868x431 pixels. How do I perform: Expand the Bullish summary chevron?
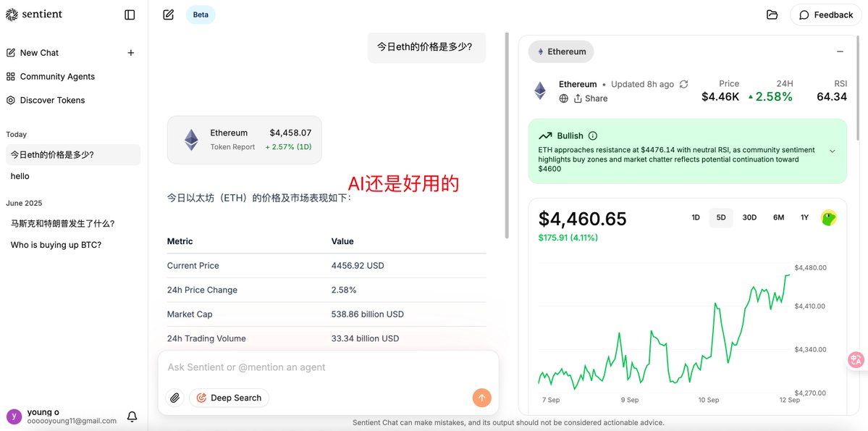click(x=832, y=151)
